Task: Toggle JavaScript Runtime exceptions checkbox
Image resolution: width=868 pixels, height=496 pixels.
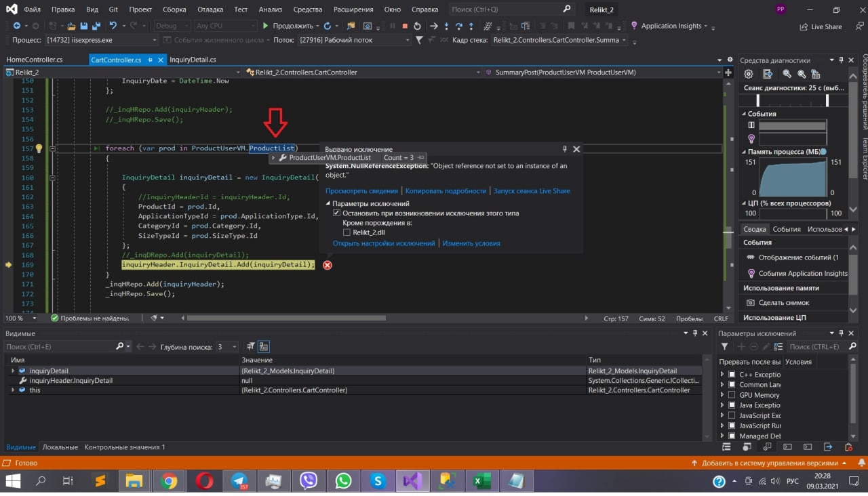Action: click(732, 426)
